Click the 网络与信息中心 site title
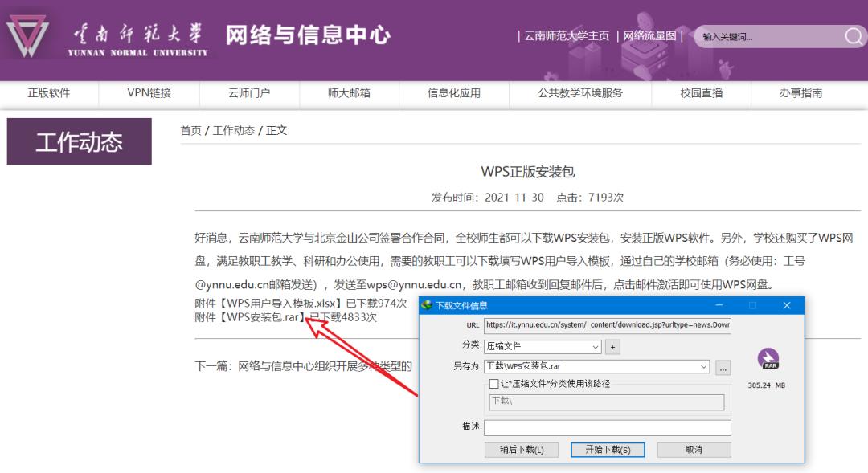The width and height of the screenshot is (868, 473). (308, 35)
